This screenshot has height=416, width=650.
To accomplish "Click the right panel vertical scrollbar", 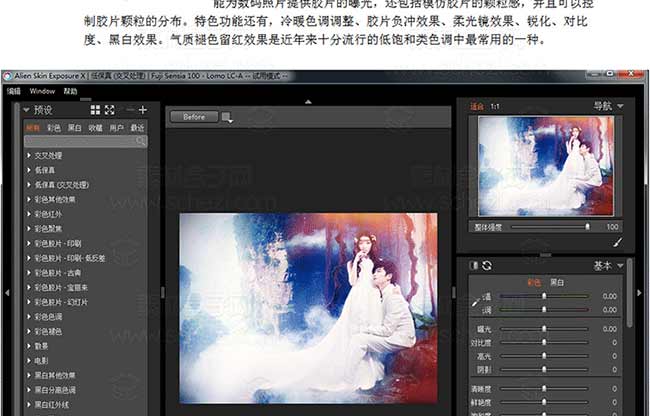I will (x=630, y=293).
